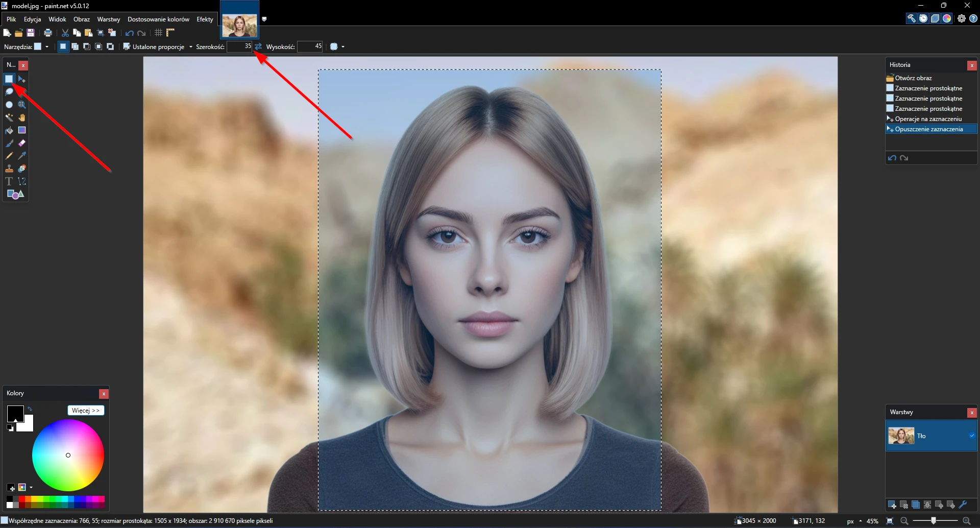
Task: Select the Ellipse Select tool
Action: (9, 105)
